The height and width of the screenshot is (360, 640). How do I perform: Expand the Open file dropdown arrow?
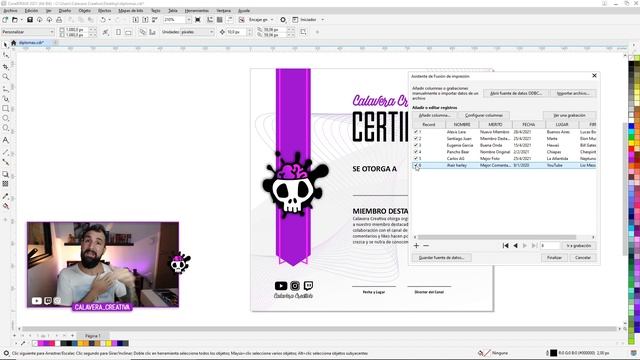click(21, 20)
